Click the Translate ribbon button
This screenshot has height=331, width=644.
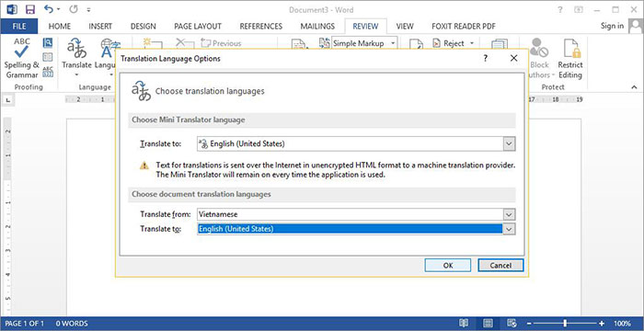click(76, 58)
